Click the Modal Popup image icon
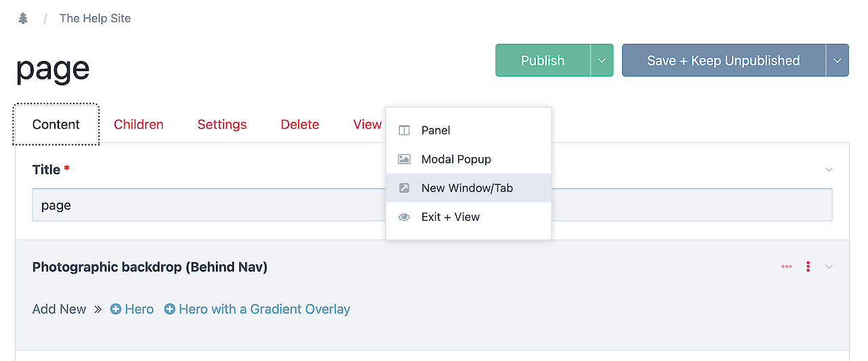 [405, 159]
